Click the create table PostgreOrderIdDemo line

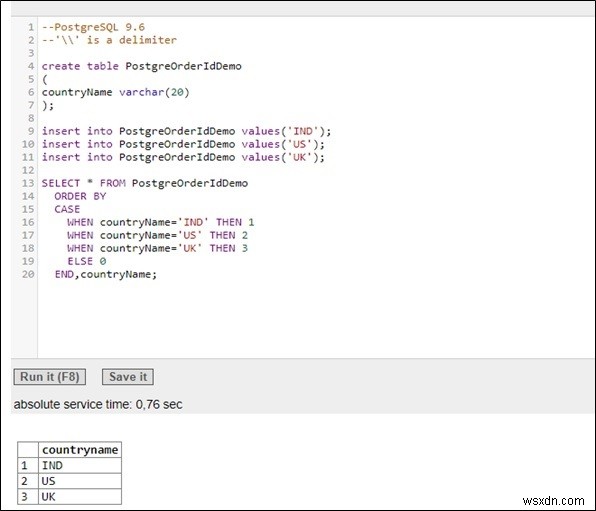coord(141,66)
